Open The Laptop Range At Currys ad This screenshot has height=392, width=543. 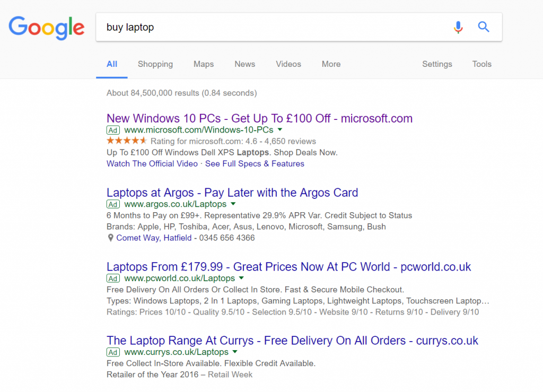click(x=292, y=341)
